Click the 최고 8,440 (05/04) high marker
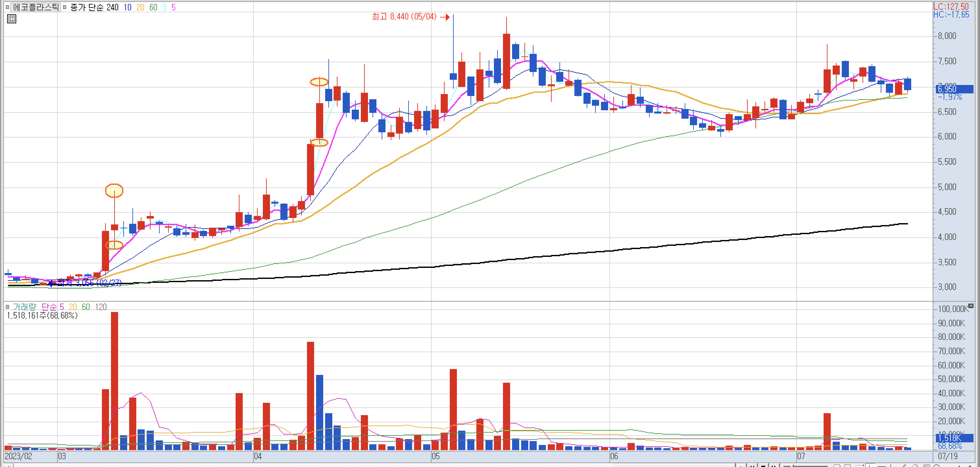 point(404,16)
